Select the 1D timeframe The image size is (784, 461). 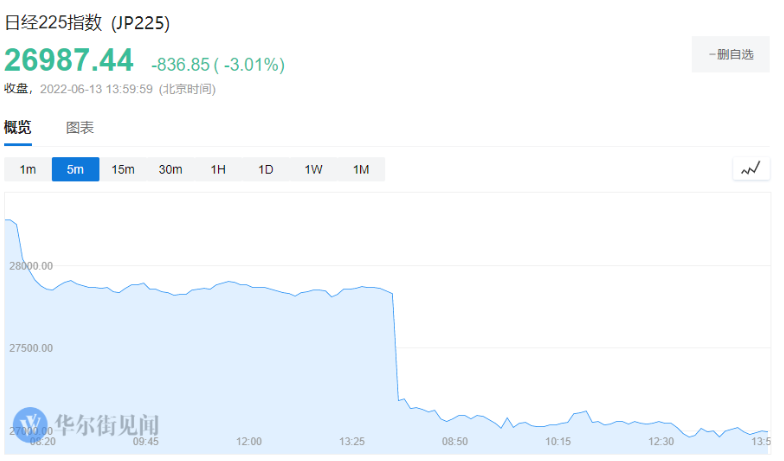266,170
